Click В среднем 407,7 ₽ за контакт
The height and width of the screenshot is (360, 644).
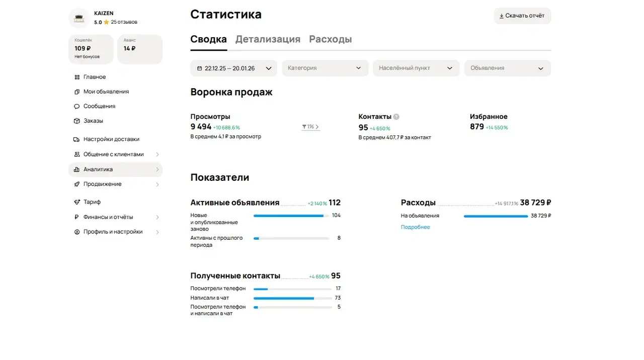395,137
